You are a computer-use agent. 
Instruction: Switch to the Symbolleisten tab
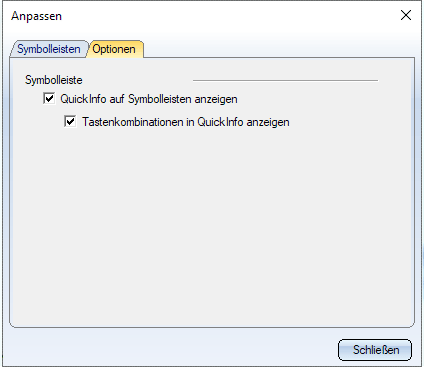coord(49,49)
